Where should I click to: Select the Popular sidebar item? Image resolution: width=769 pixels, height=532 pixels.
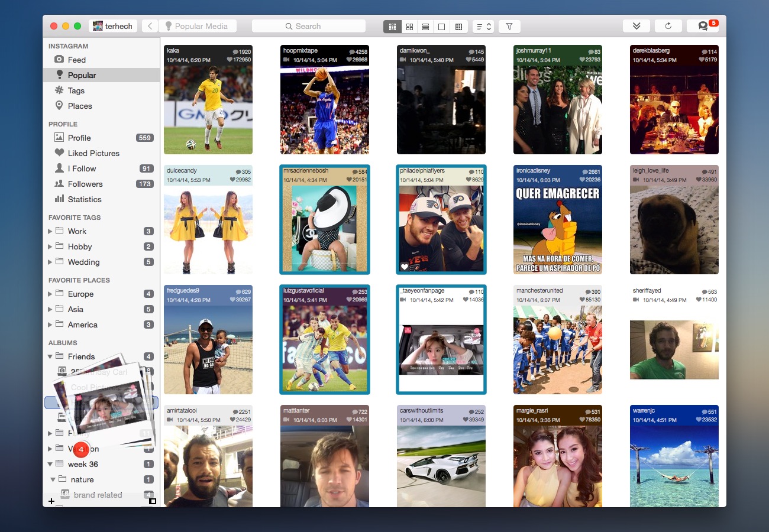pos(101,75)
